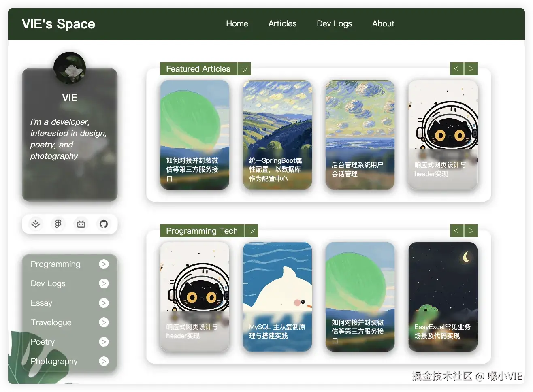
Task: Open the Programming Tech green balloon card
Action: coord(360,297)
